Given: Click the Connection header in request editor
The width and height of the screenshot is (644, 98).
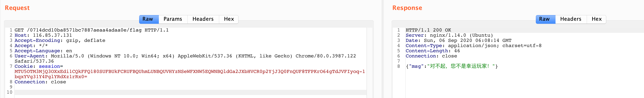Looking at the screenshot, I should (40, 82).
